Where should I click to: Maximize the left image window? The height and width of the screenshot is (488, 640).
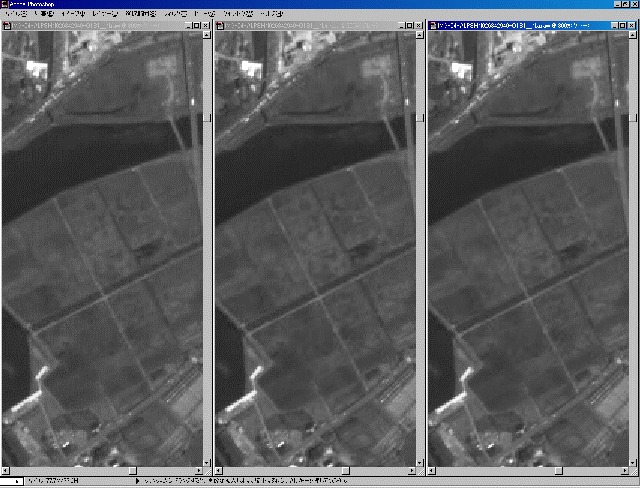(197, 26)
